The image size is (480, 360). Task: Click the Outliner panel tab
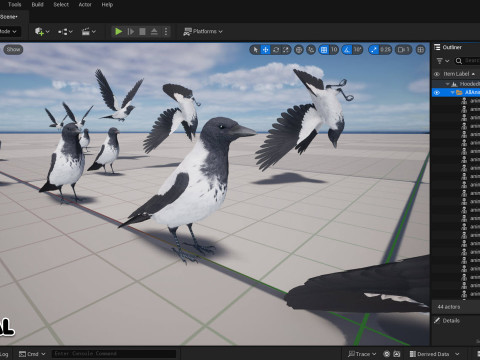click(448, 47)
